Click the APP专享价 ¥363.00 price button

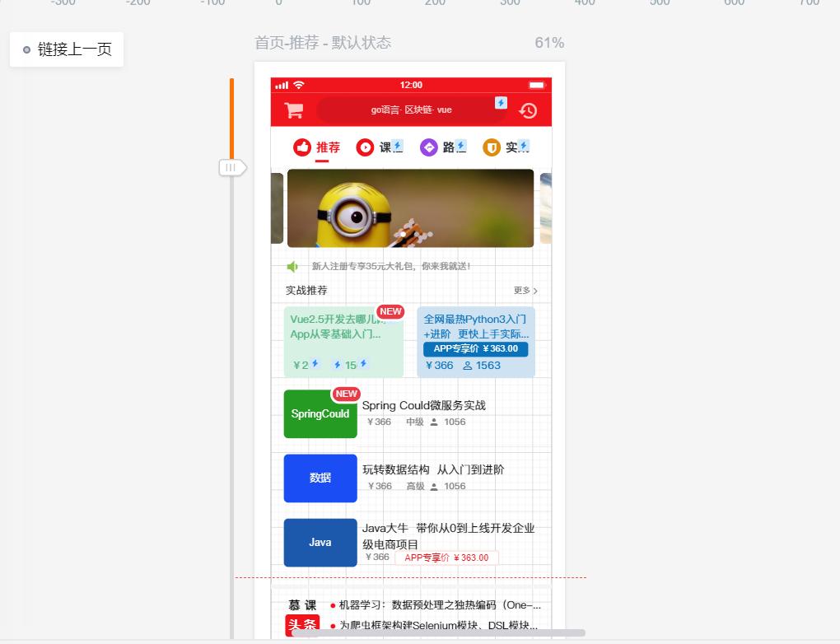pyautogui.click(x=476, y=348)
